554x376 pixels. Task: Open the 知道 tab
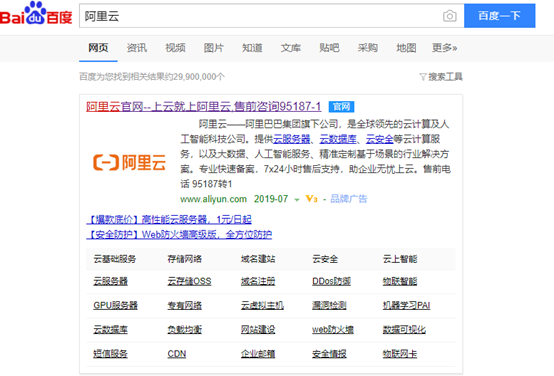pyautogui.click(x=252, y=48)
